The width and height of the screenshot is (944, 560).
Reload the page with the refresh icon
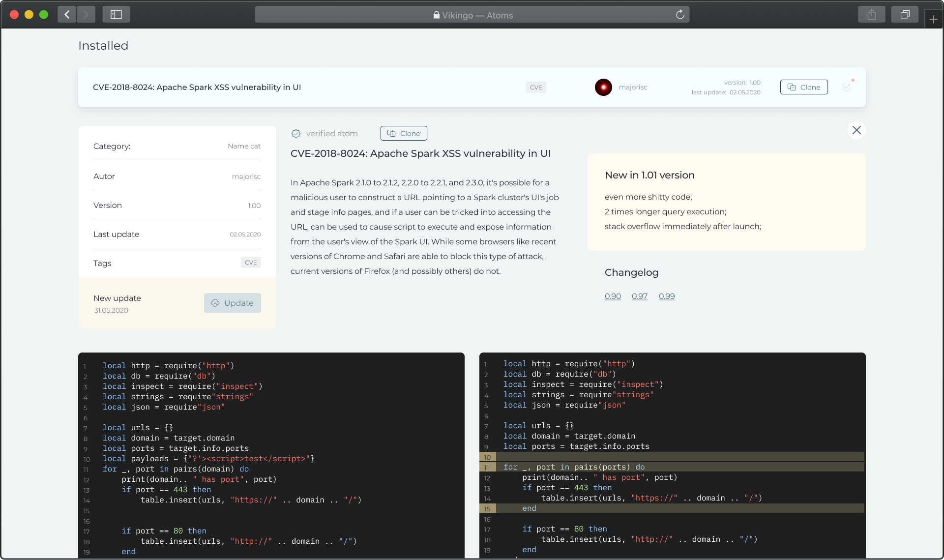680,15
